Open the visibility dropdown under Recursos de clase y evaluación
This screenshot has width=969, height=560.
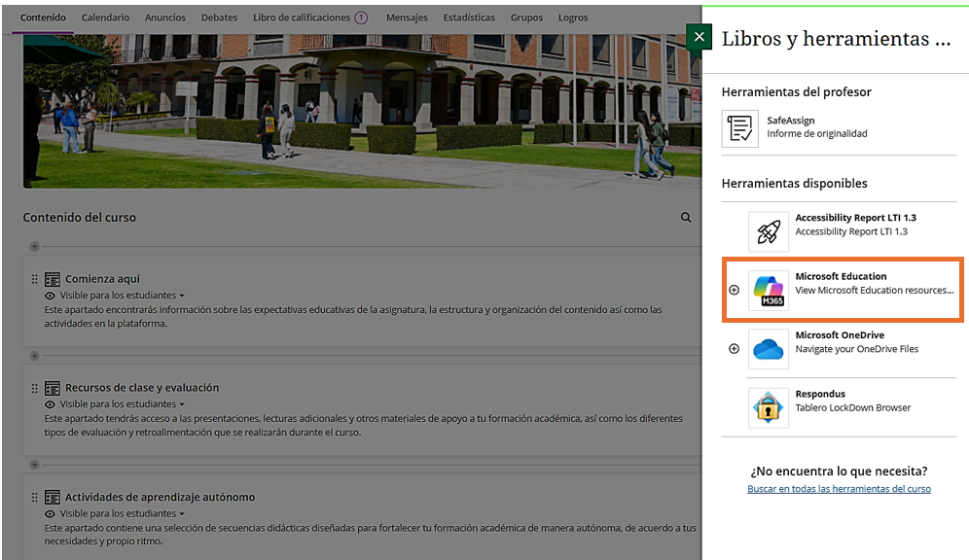point(123,404)
